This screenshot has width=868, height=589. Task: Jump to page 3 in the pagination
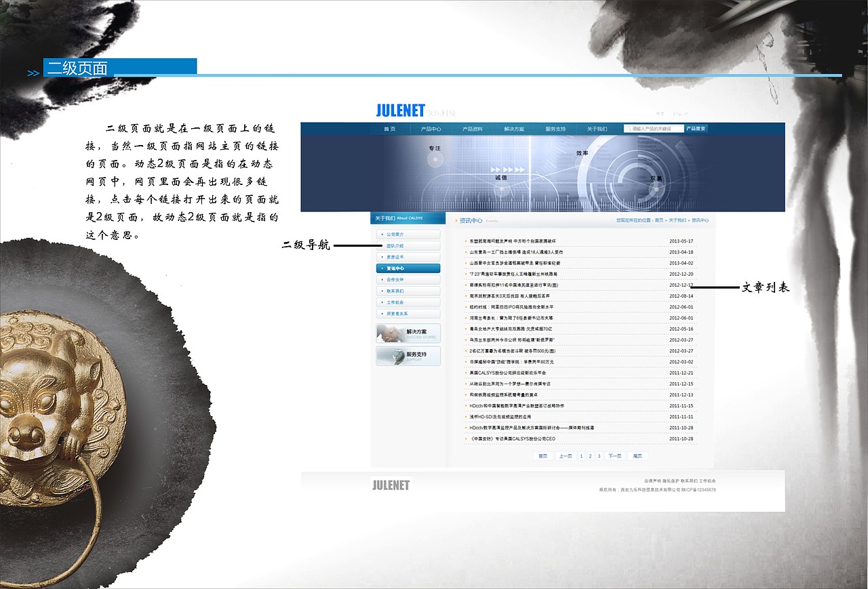[x=599, y=456]
